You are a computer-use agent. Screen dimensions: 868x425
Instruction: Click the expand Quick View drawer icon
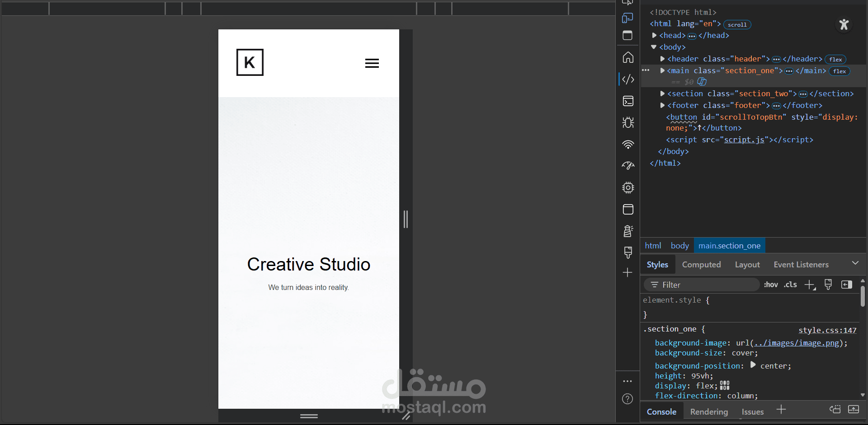[x=854, y=409]
